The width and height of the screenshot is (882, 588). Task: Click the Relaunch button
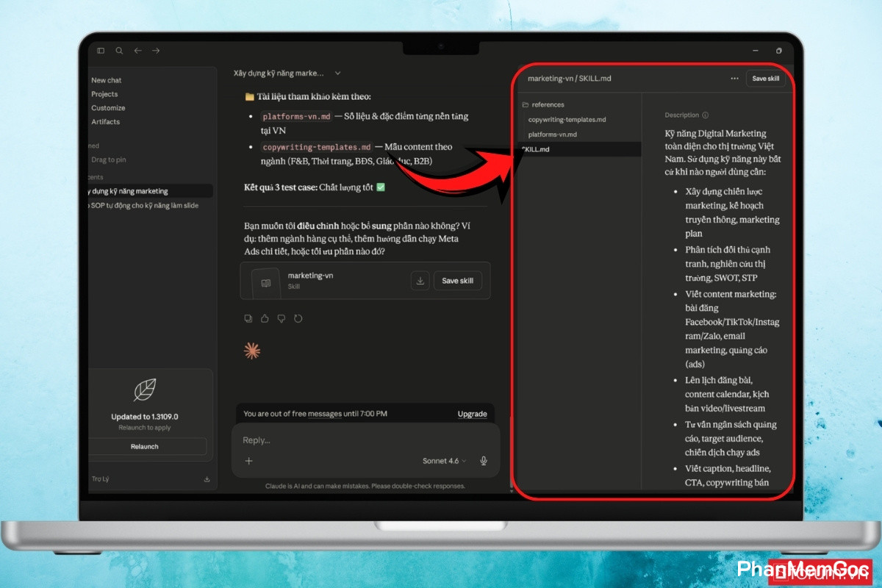(x=145, y=446)
